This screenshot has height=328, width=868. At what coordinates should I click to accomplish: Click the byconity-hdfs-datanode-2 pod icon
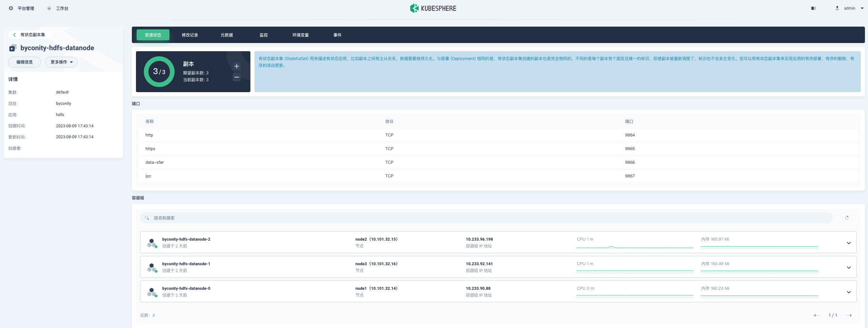tap(152, 243)
